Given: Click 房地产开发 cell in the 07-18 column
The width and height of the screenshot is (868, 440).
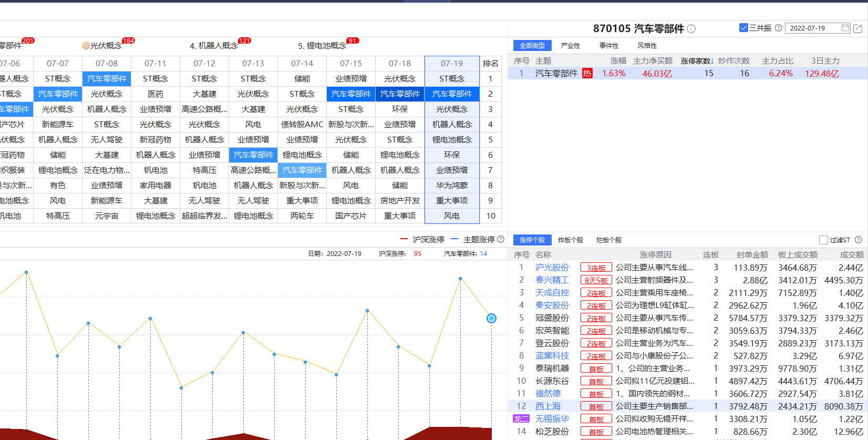Looking at the screenshot, I should [400, 201].
